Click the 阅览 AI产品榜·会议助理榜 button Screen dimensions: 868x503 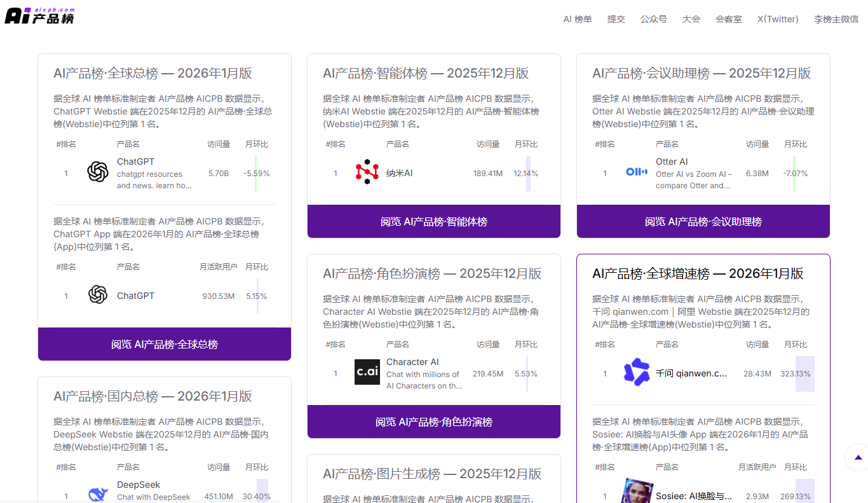(703, 221)
